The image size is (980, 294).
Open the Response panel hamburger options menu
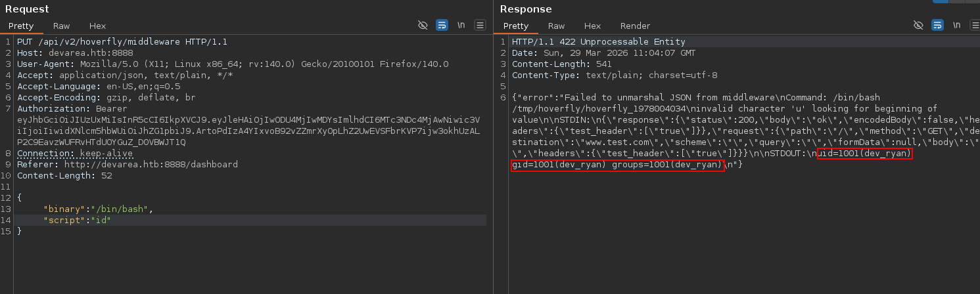point(975,26)
